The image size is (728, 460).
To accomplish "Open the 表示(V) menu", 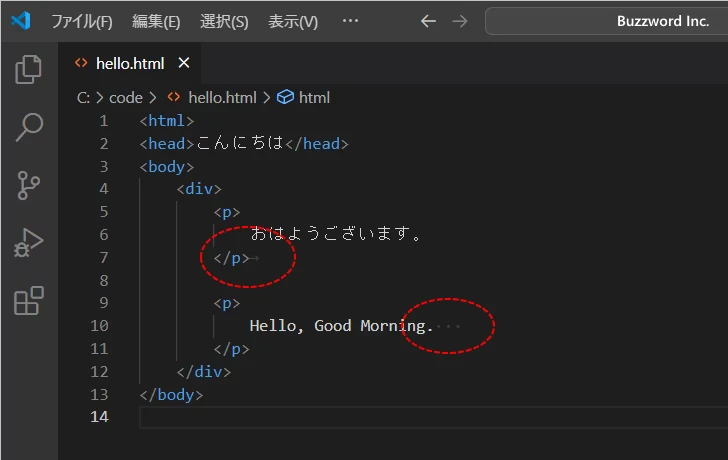I will (293, 21).
